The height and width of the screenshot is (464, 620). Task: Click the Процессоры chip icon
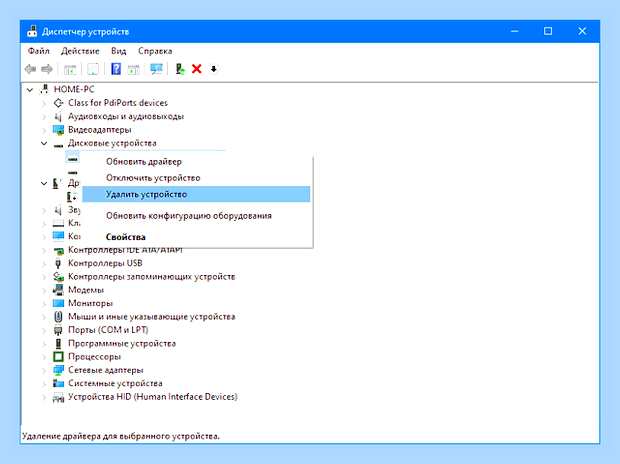pos(59,357)
